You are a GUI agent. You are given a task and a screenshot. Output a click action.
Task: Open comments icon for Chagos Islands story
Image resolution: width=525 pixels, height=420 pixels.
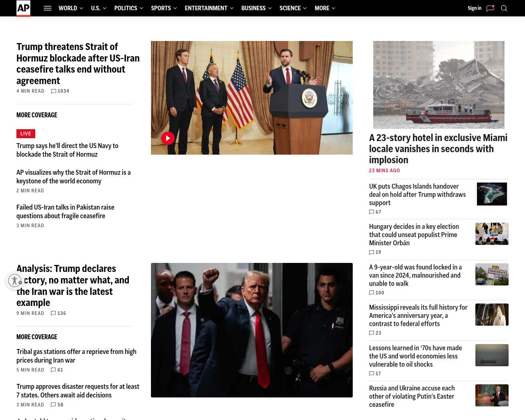(x=372, y=212)
